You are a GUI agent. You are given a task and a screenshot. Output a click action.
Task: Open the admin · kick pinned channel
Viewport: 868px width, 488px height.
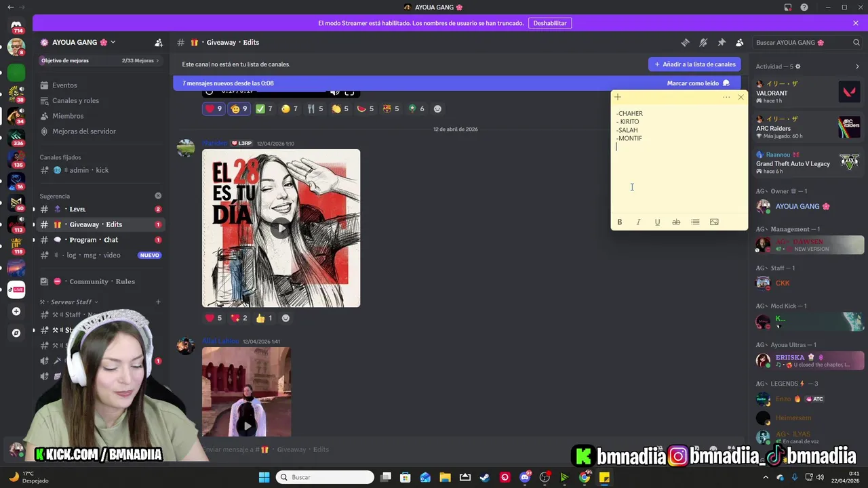(100, 170)
